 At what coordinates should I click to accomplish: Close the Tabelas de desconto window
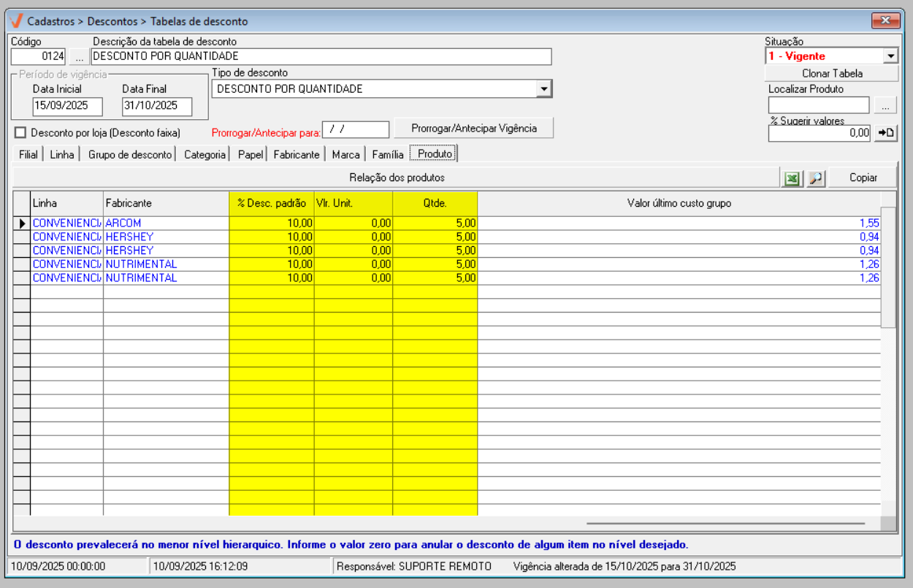coord(886,20)
